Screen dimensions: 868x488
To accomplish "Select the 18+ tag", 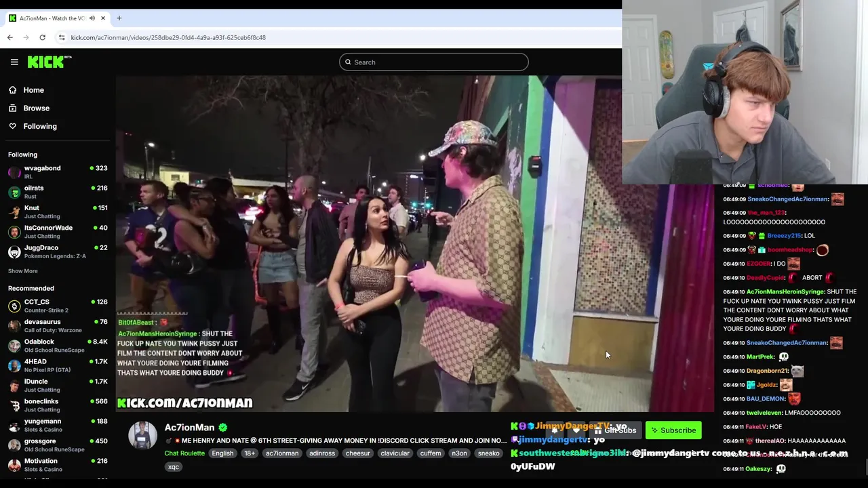I will tap(250, 453).
